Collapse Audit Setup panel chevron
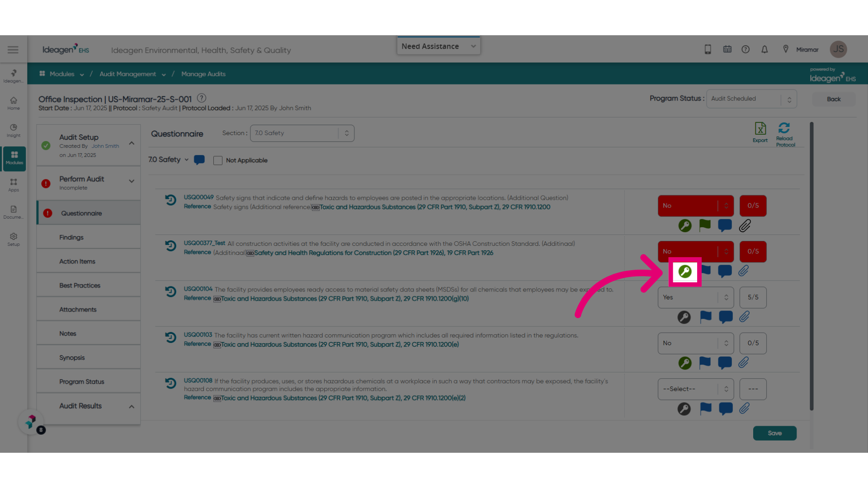This screenshot has width=868, height=488. pos(132,143)
